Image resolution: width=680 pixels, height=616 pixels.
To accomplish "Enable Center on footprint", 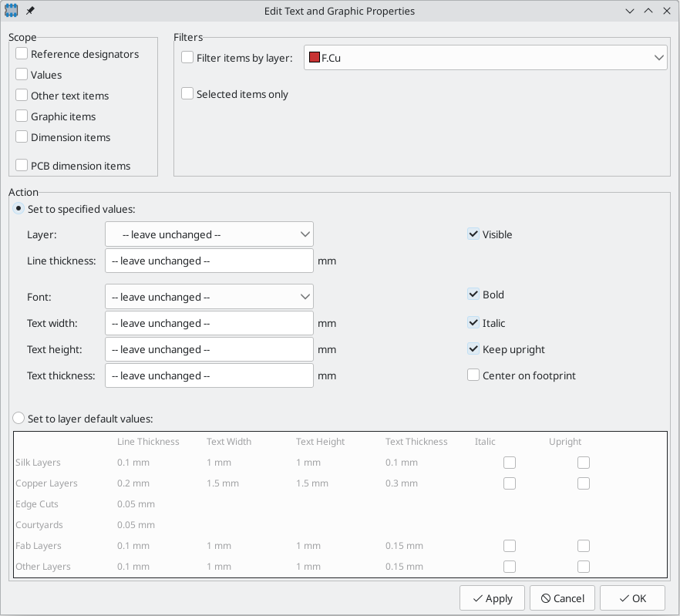I will [x=473, y=375].
